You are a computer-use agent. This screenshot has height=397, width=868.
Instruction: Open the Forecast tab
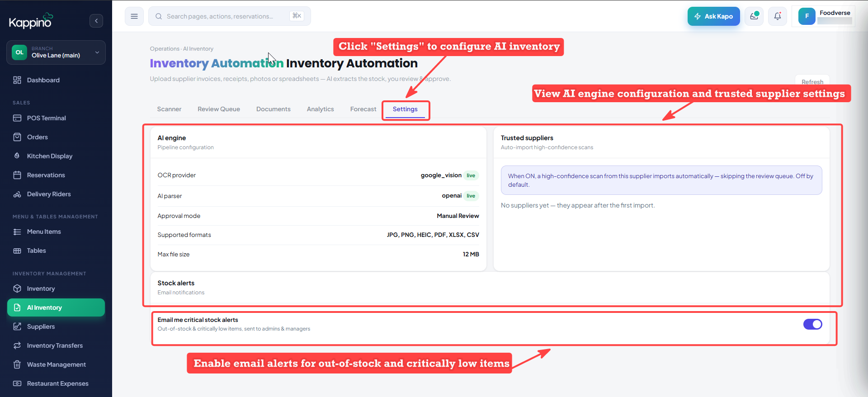pos(363,109)
